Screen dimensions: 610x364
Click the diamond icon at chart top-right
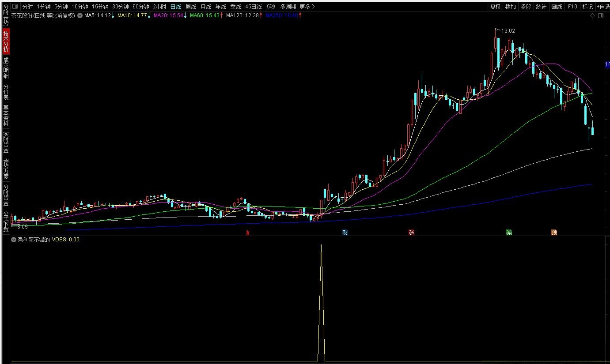(x=592, y=16)
